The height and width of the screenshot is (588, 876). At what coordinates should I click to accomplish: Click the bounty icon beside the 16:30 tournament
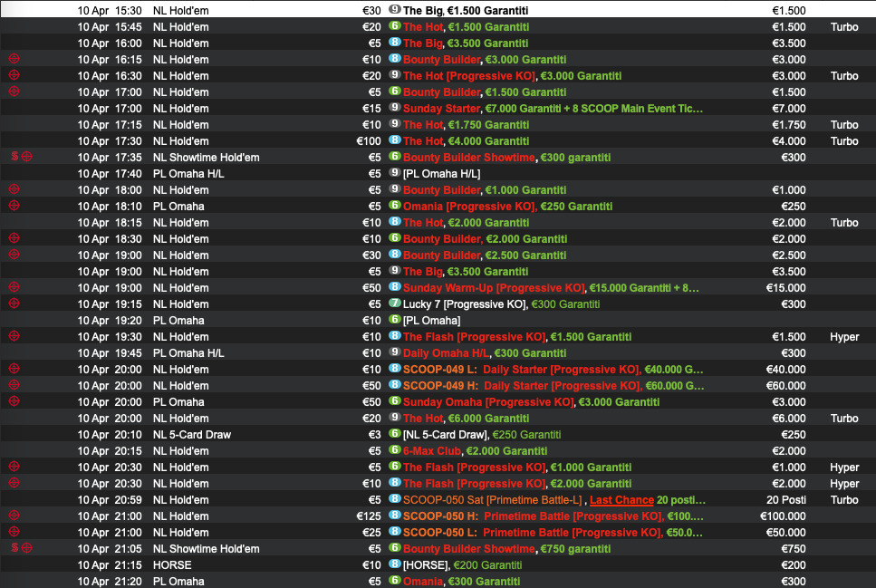(x=14, y=75)
